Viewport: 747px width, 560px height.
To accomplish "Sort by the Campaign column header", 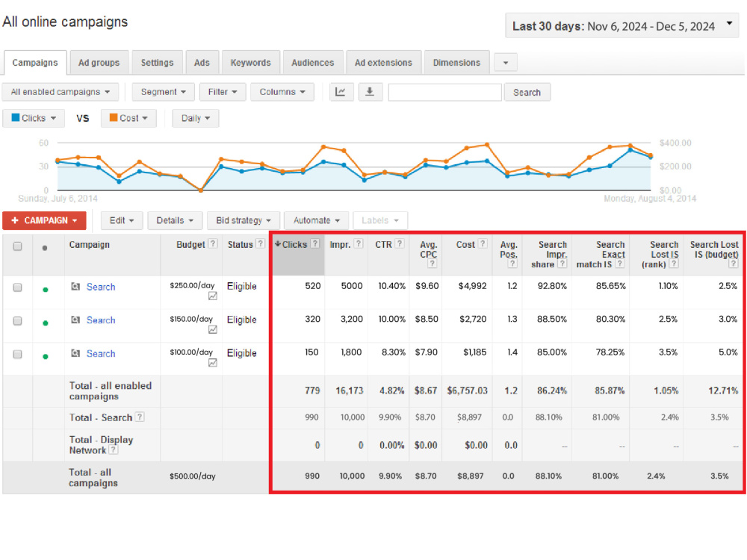I will point(90,244).
